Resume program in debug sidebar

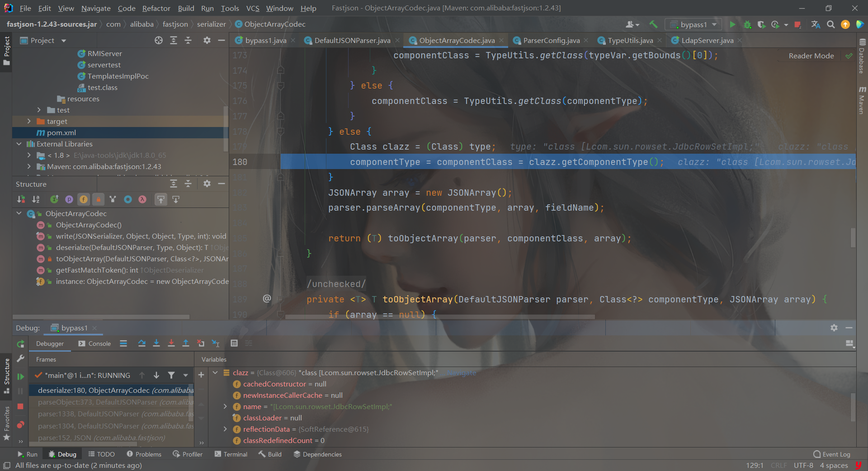[x=20, y=376]
